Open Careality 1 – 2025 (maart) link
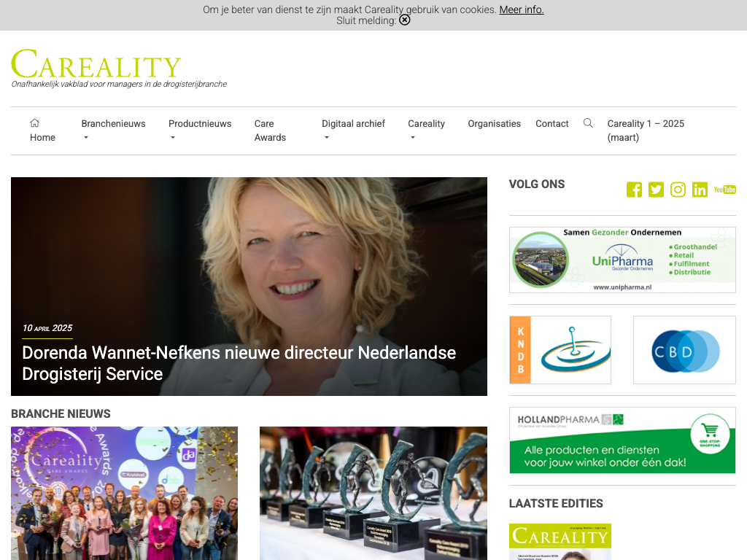The image size is (747, 560). point(646,131)
